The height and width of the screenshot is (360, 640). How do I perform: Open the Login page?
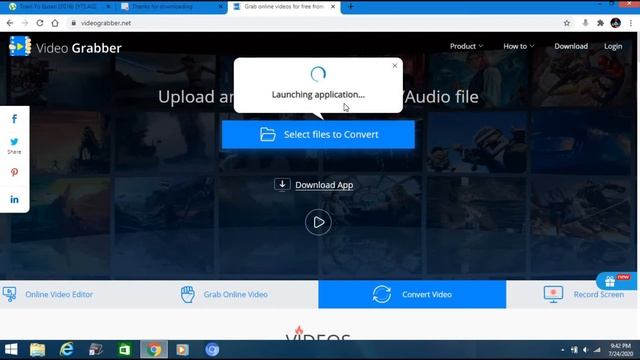point(613,46)
